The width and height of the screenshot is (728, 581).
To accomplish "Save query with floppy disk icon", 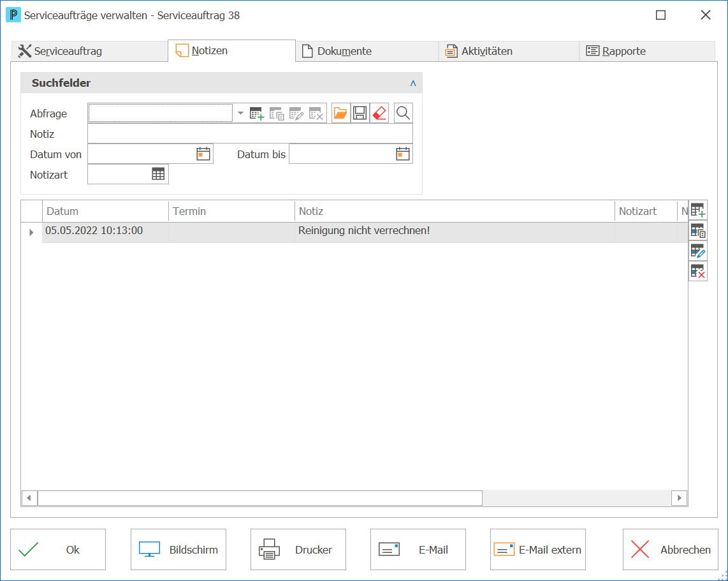I will (360, 113).
